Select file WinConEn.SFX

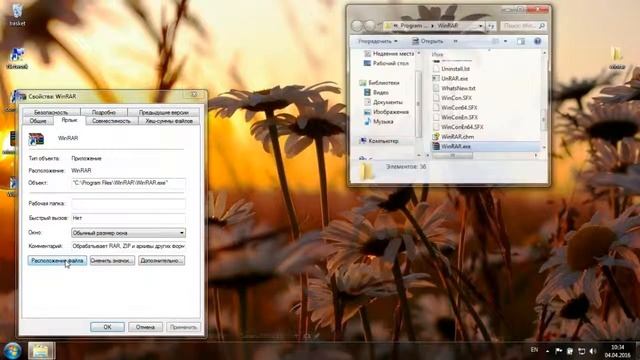pyautogui.click(x=459, y=117)
